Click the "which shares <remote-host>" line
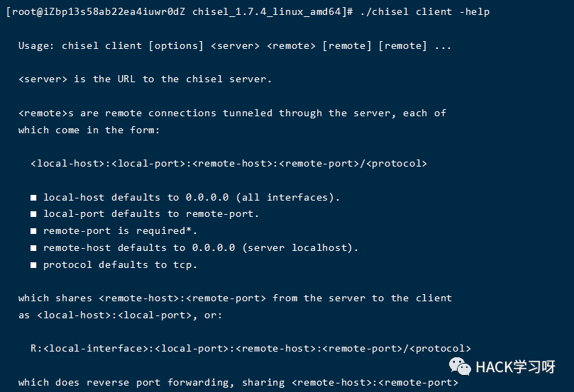574x392 pixels. pos(235,298)
